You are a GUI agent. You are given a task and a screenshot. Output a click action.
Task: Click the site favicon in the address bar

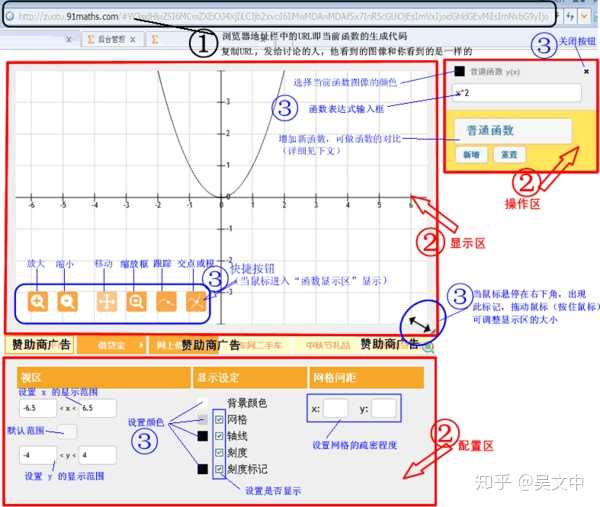(x=10, y=16)
